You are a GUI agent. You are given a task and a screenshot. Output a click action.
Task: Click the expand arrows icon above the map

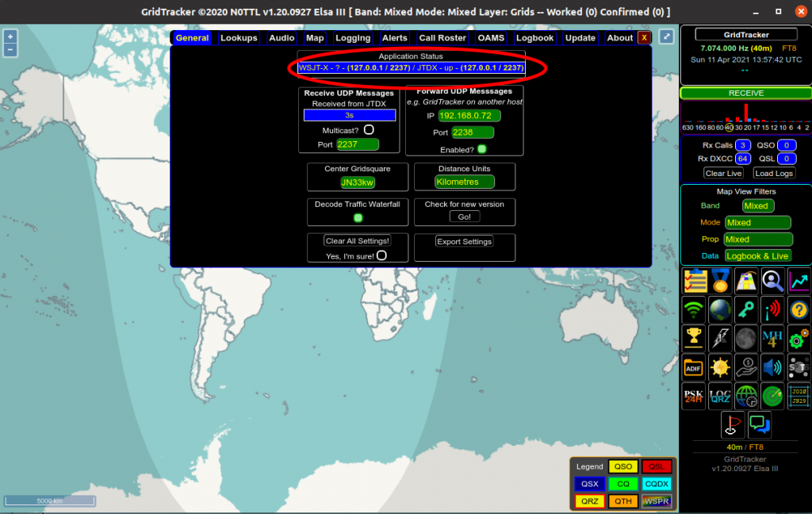pos(666,36)
